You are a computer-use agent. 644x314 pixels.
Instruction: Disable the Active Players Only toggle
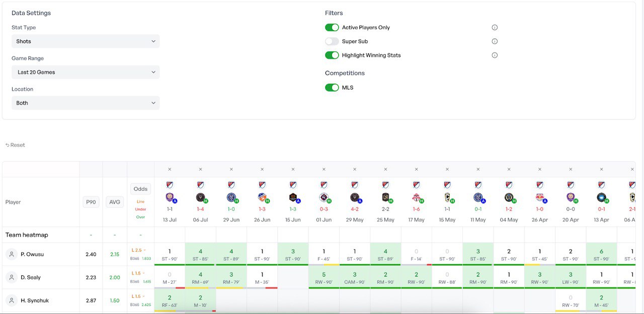coord(332,27)
